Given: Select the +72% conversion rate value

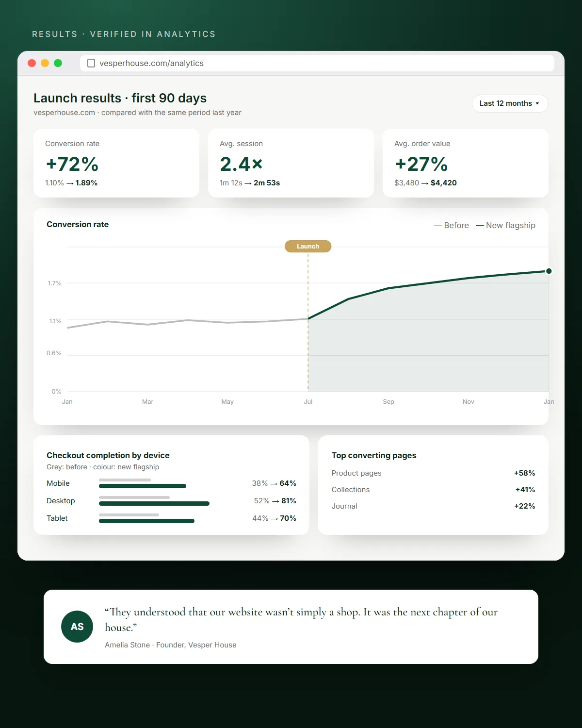Looking at the screenshot, I should pos(72,164).
